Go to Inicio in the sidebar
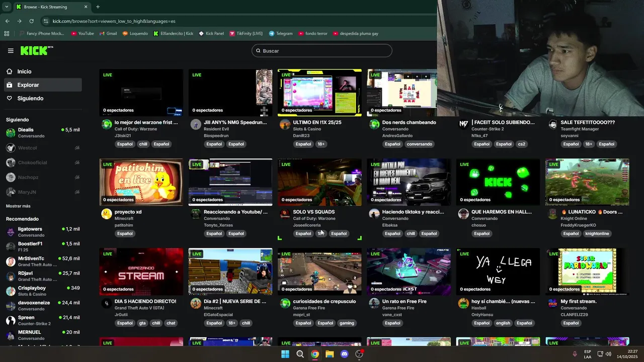This screenshot has height=362, width=644. (43, 71)
